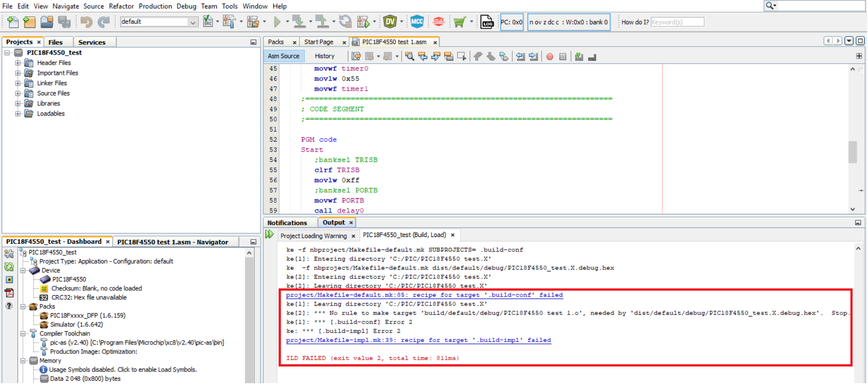Open the Data Visualizer DV icon
The height and width of the screenshot is (385, 868).
click(x=390, y=21)
